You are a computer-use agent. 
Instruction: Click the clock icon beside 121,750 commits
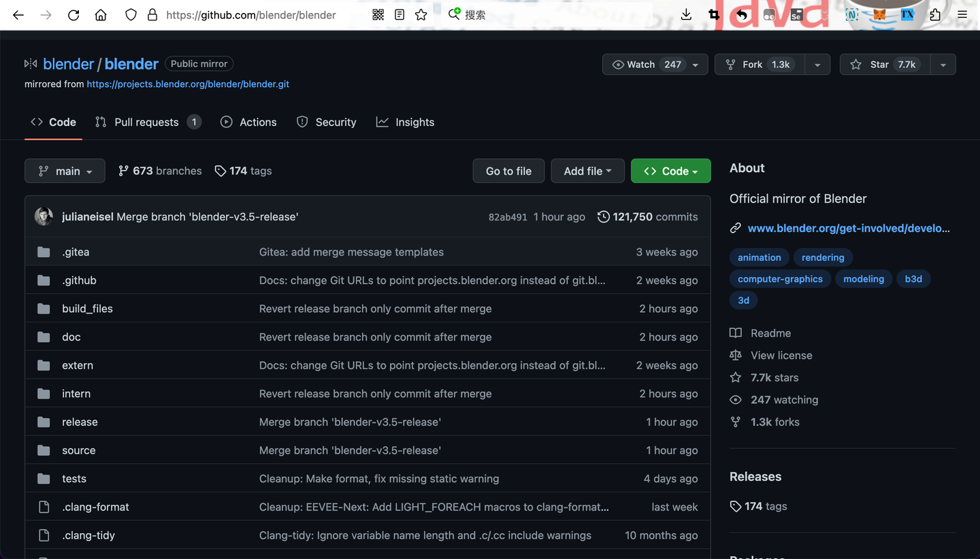(x=603, y=216)
